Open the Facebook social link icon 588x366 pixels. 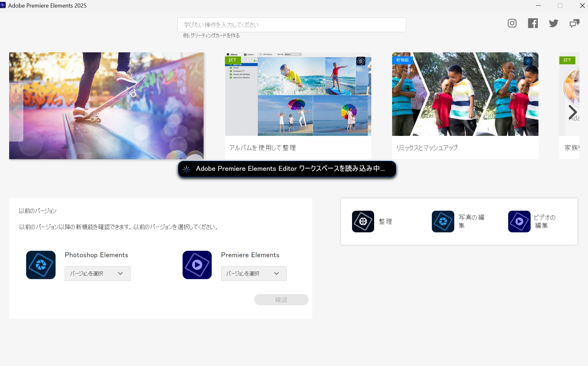click(x=533, y=23)
